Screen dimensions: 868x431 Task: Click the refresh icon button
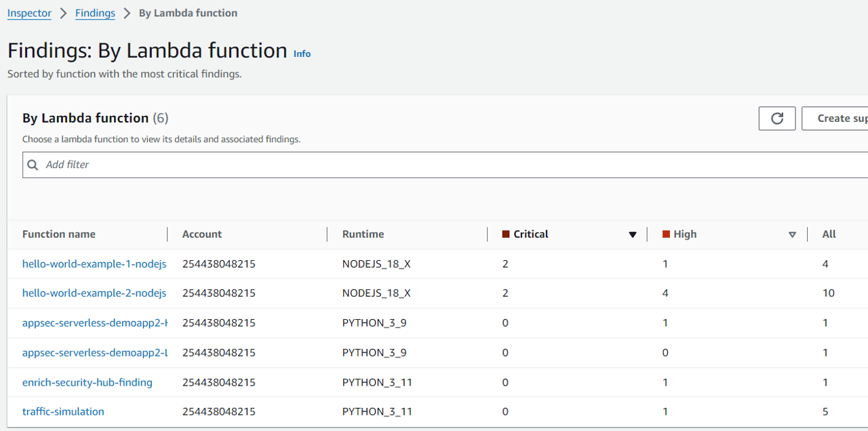(777, 119)
